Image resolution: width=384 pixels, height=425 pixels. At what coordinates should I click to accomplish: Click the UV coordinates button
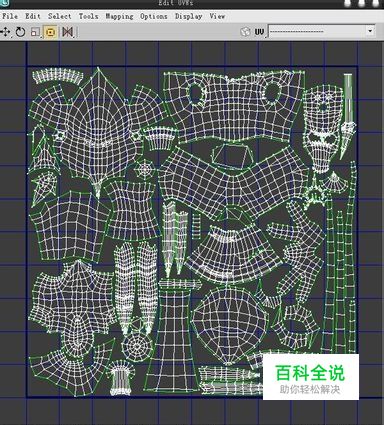coord(259,32)
